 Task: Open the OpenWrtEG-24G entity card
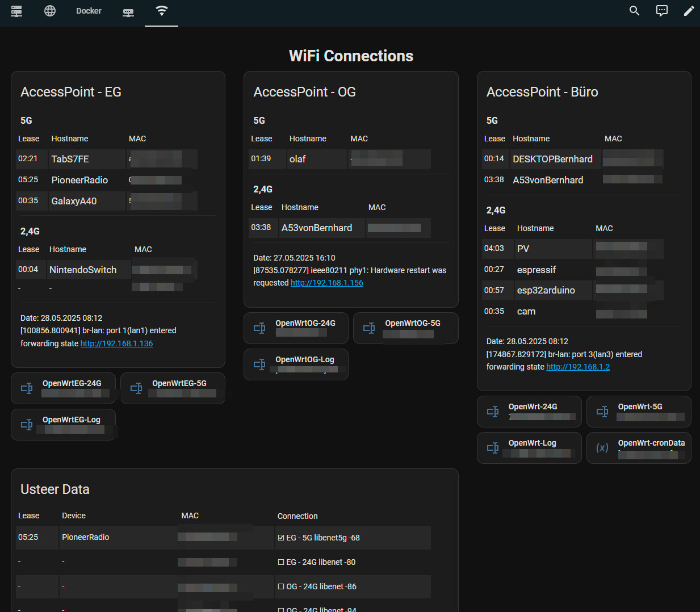point(64,388)
